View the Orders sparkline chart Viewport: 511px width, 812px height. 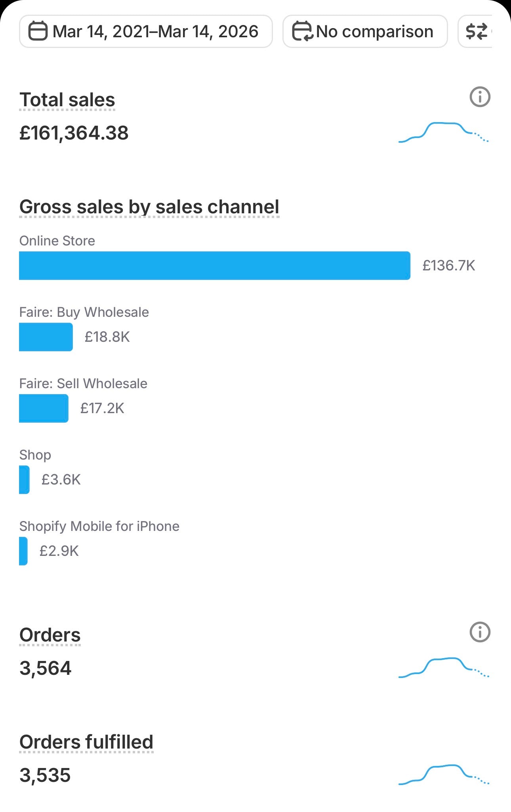pos(443,667)
